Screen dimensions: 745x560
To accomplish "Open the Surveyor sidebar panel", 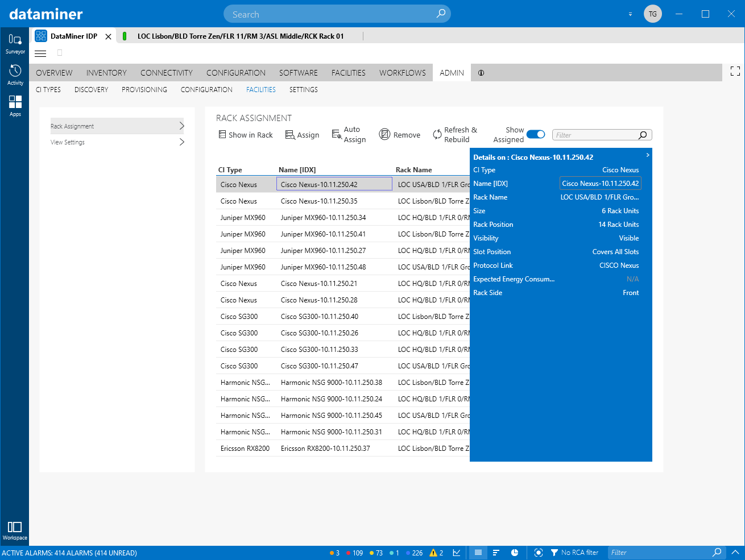I will point(15,44).
